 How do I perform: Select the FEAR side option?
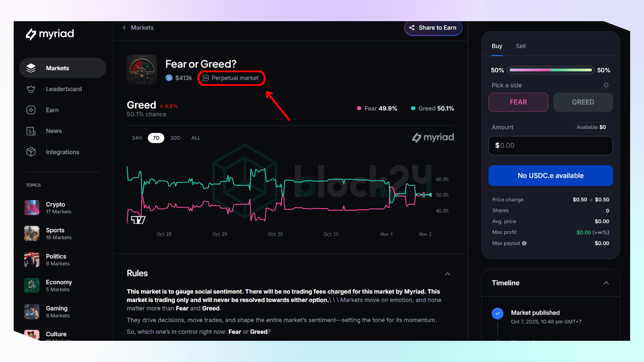(518, 102)
